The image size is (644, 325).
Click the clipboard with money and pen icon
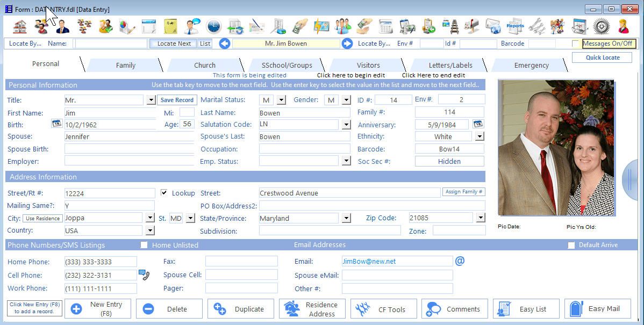coord(407,27)
